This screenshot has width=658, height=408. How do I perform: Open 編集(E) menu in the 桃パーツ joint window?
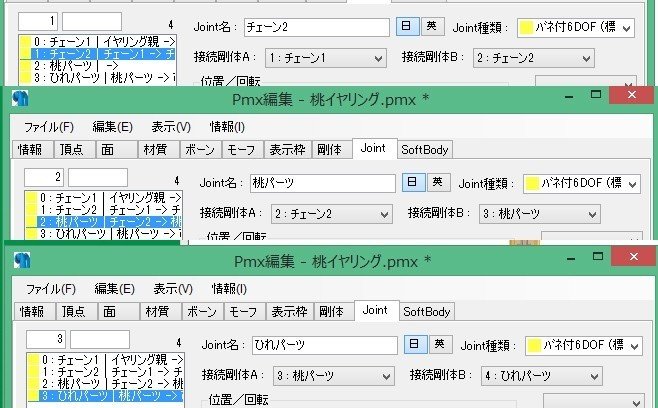(112, 127)
